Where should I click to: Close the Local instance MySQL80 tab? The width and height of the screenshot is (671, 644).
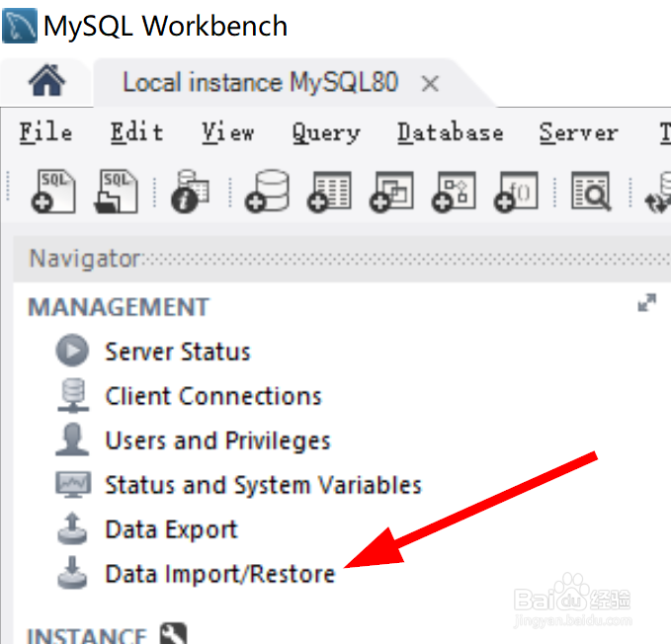(x=430, y=83)
